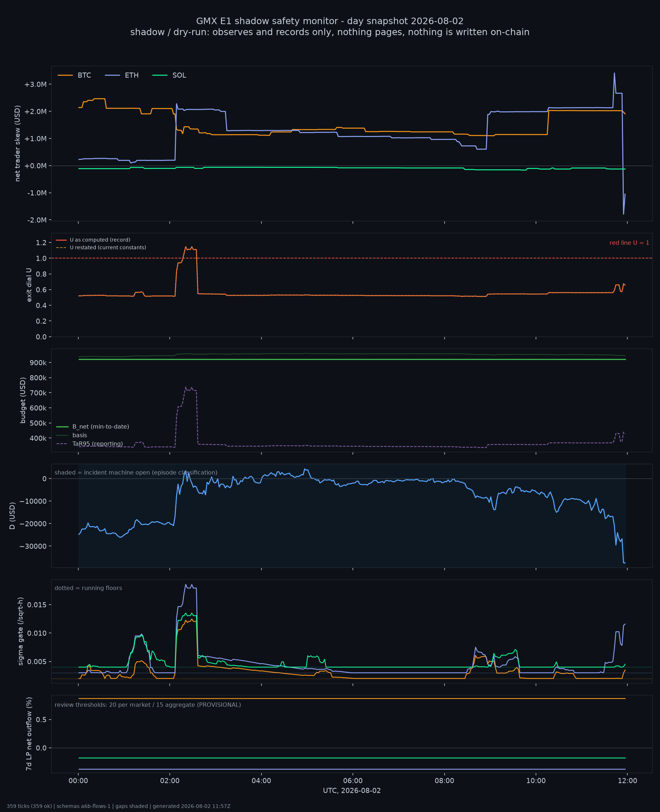Click the 'budget (USD)' axis label
The width and height of the screenshot is (660, 812).
(23, 401)
